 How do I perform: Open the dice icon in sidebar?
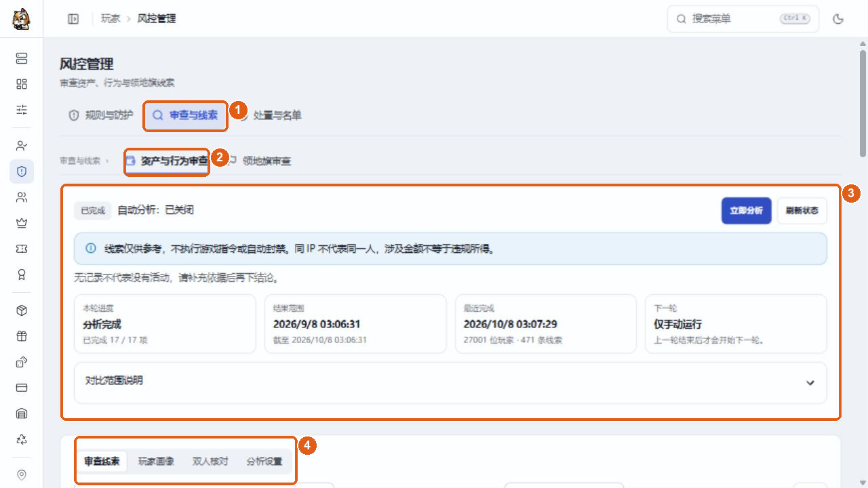[22, 362]
